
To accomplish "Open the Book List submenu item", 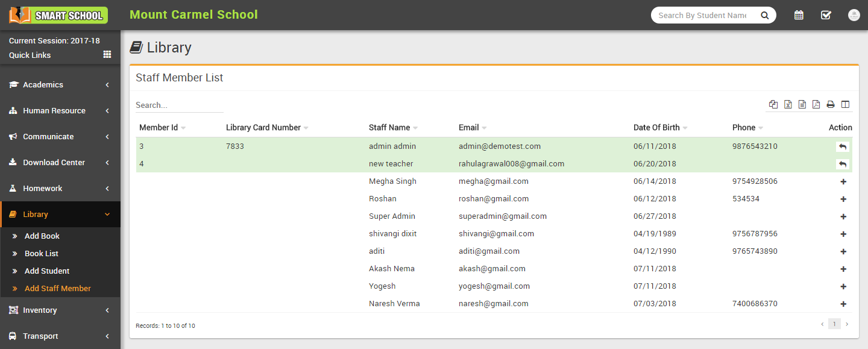I will 42,254.
